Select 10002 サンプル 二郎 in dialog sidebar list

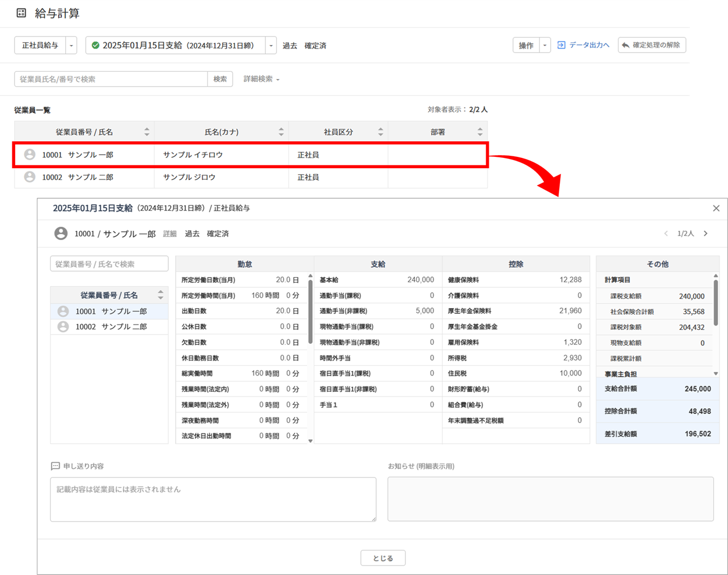pos(110,327)
